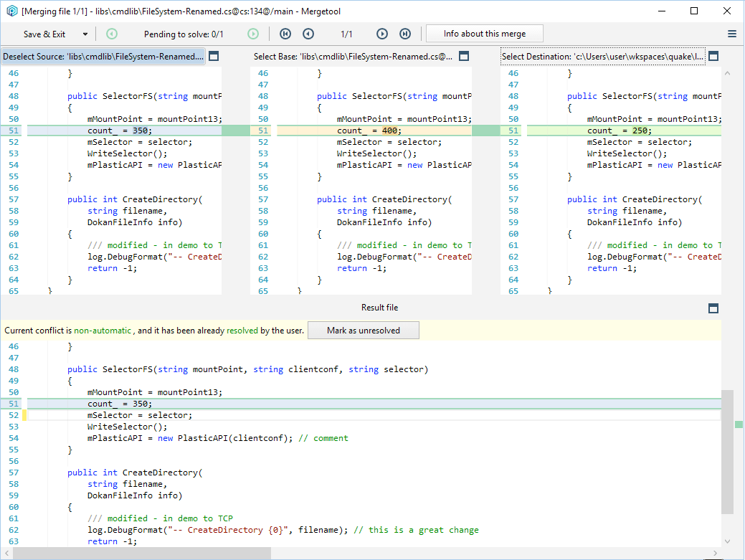Click the result pane horizontal scrollbar thumb
Image resolution: width=745 pixels, height=560 pixels.
click(x=142, y=553)
